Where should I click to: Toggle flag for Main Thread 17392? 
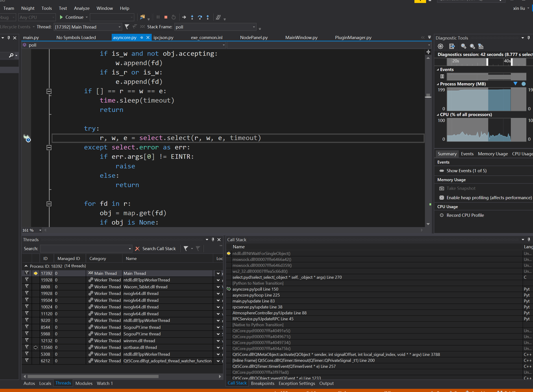pyautogui.click(x=27, y=273)
